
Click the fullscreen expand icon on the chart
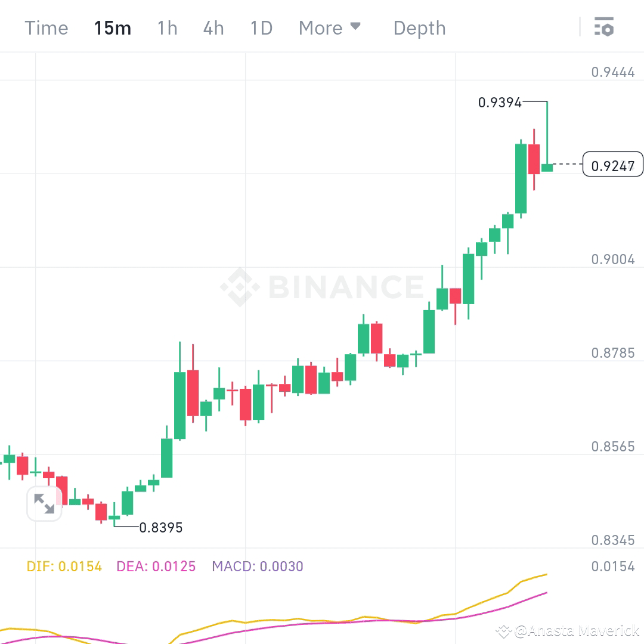pyautogui.click(x=44, y=503)
